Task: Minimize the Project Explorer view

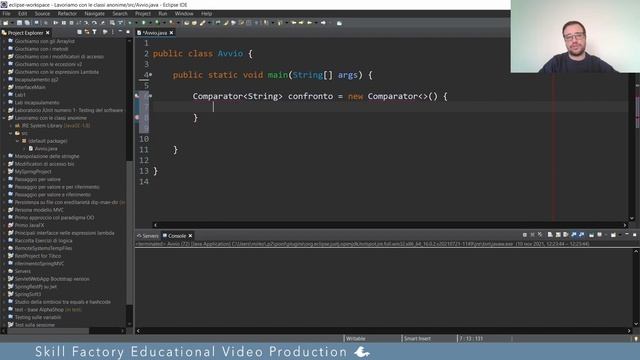Action: [x=120, y=31]
